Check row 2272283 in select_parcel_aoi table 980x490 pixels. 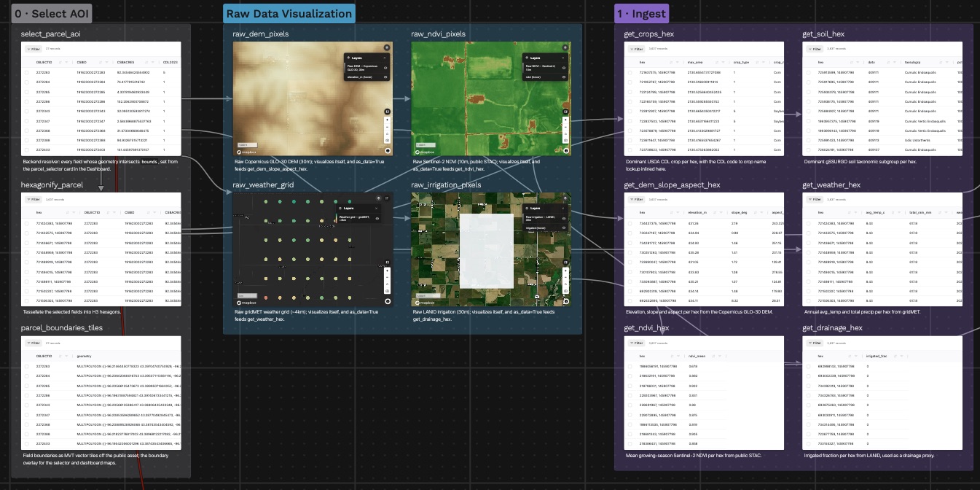(27, 73)
